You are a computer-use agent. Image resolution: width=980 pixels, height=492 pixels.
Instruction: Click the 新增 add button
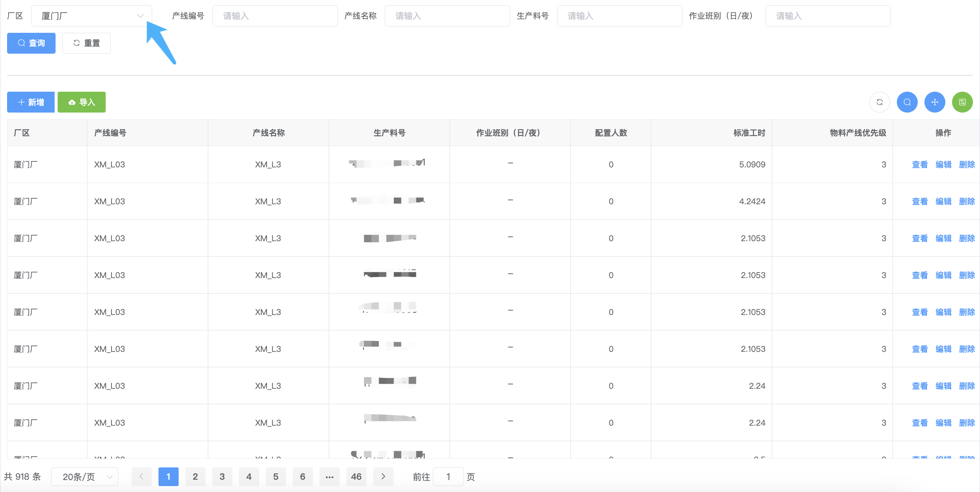[x=31, y=102]
